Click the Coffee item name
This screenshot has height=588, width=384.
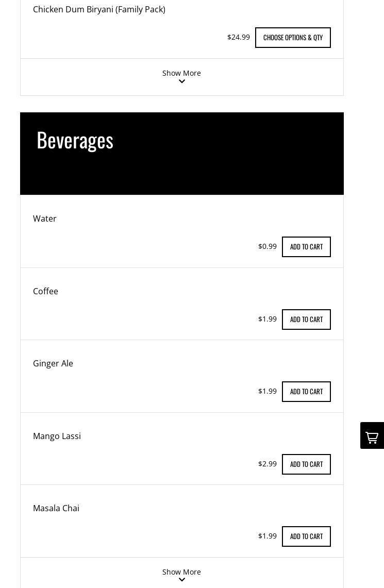click(x=45, y=291)
